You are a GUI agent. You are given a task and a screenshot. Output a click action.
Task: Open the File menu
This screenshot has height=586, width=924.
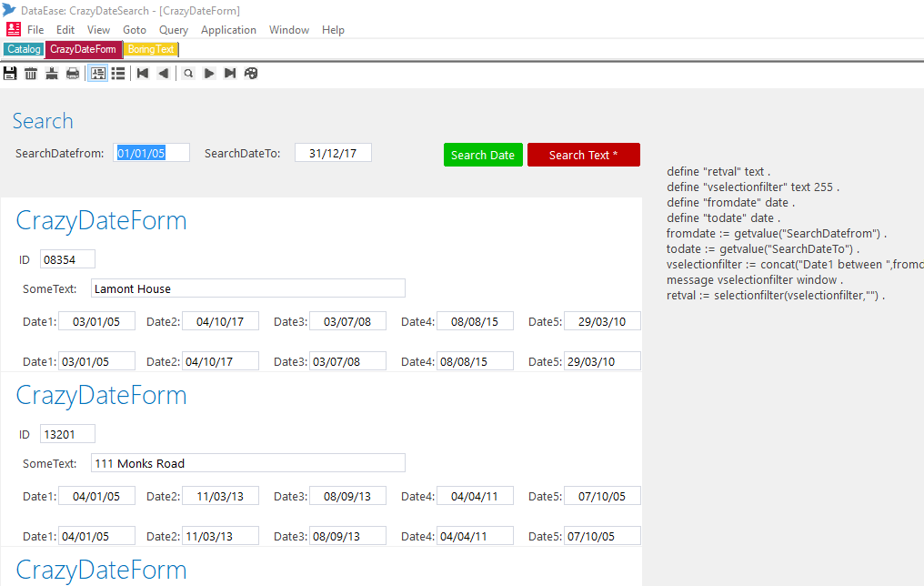tap(35, 30)
